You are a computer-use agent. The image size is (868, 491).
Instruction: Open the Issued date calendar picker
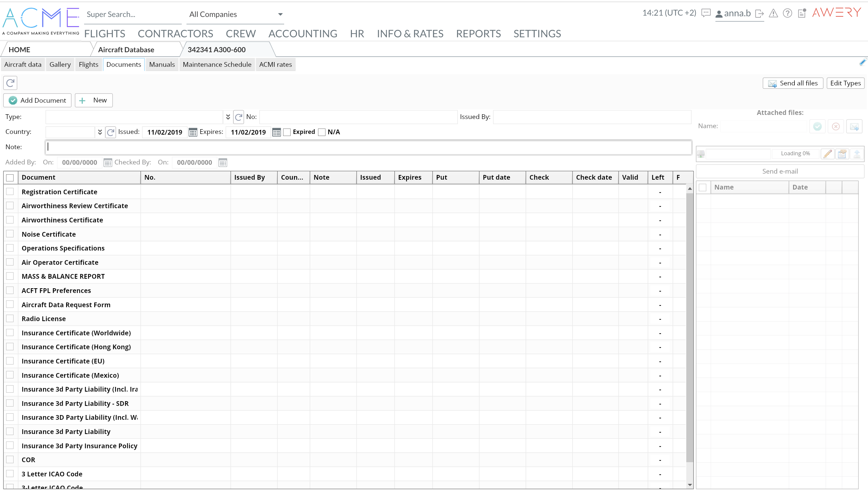click(193, 132)
